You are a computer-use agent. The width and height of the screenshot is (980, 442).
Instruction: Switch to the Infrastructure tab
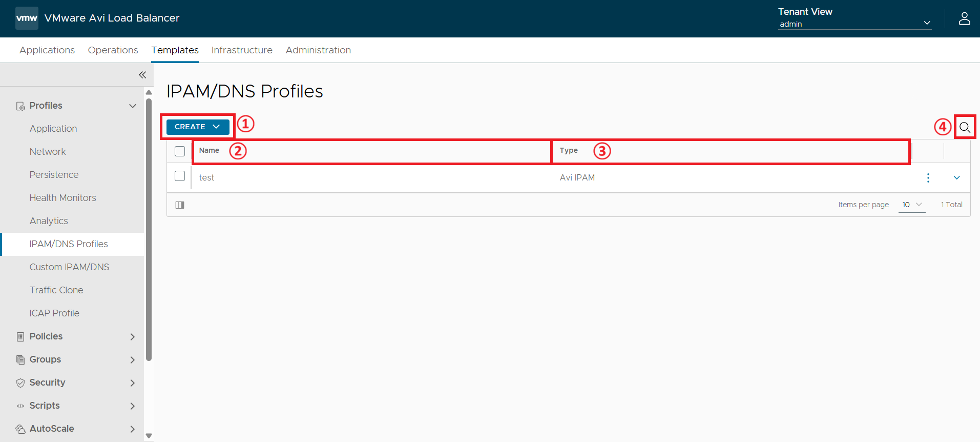pyautogui.click(x=242, y=50)
